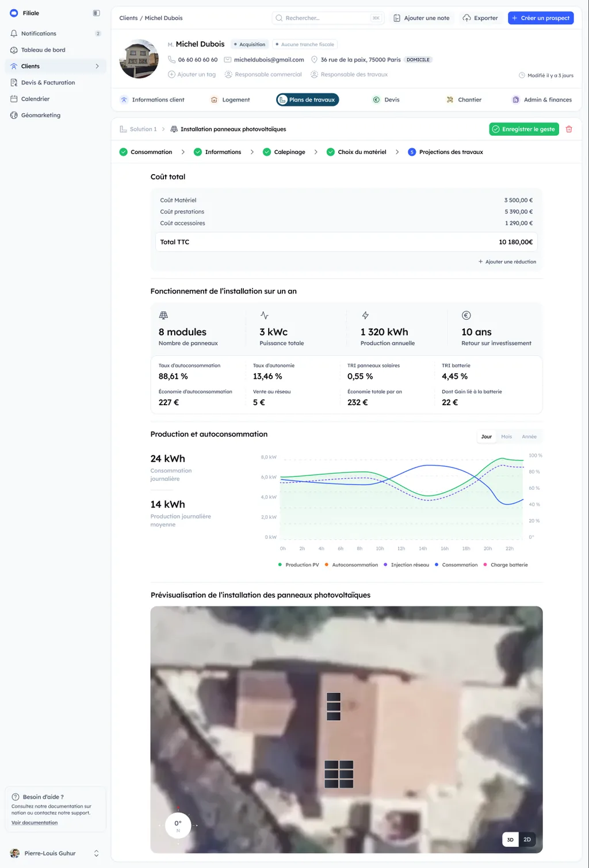Switch chart period to Mois

(506, 437)
